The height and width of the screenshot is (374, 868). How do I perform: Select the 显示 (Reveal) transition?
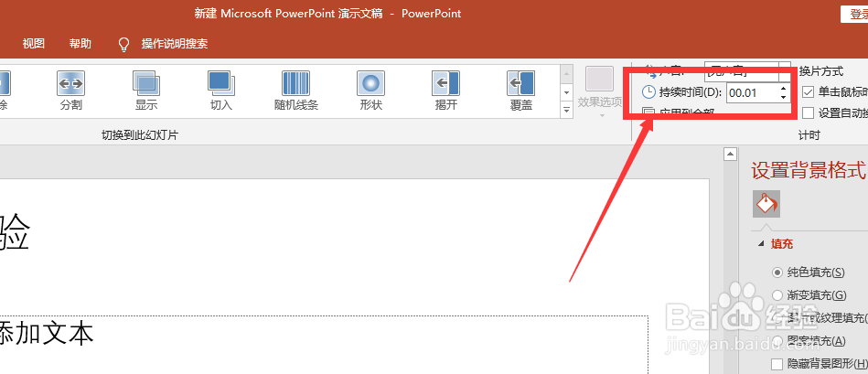tap(146, 91)
